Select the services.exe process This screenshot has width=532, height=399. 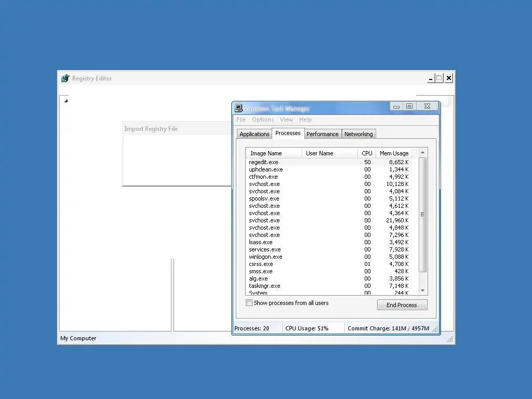pos(329,249)
